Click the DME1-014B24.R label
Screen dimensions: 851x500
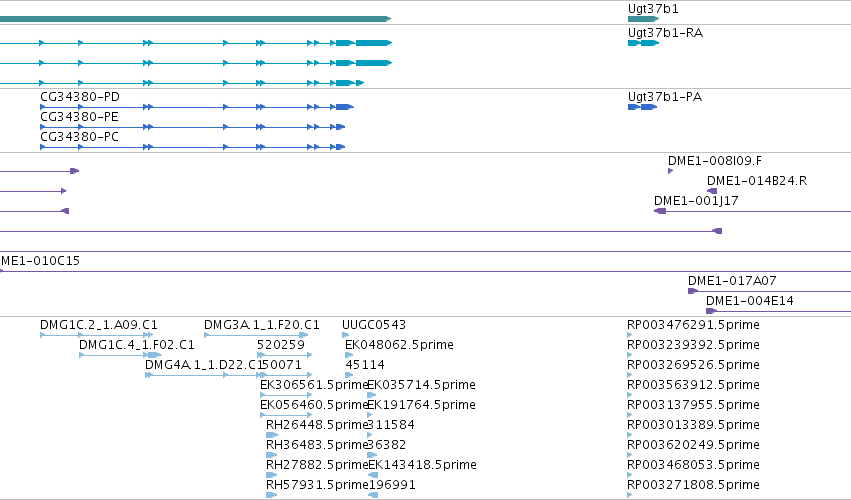757,181
